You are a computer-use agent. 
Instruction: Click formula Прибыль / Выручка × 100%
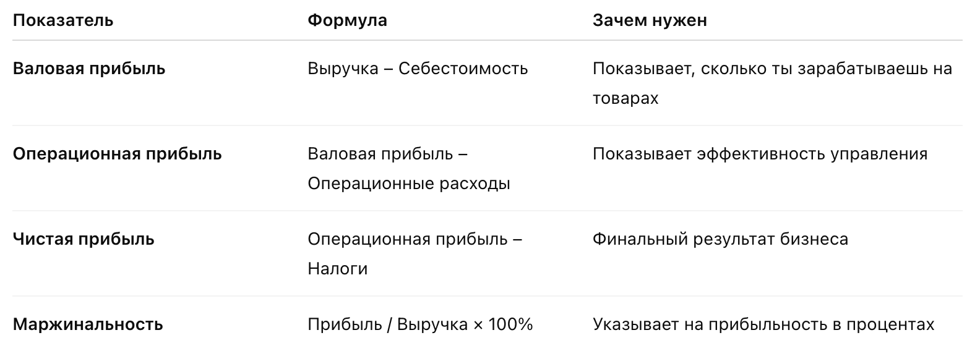(420, 324)
